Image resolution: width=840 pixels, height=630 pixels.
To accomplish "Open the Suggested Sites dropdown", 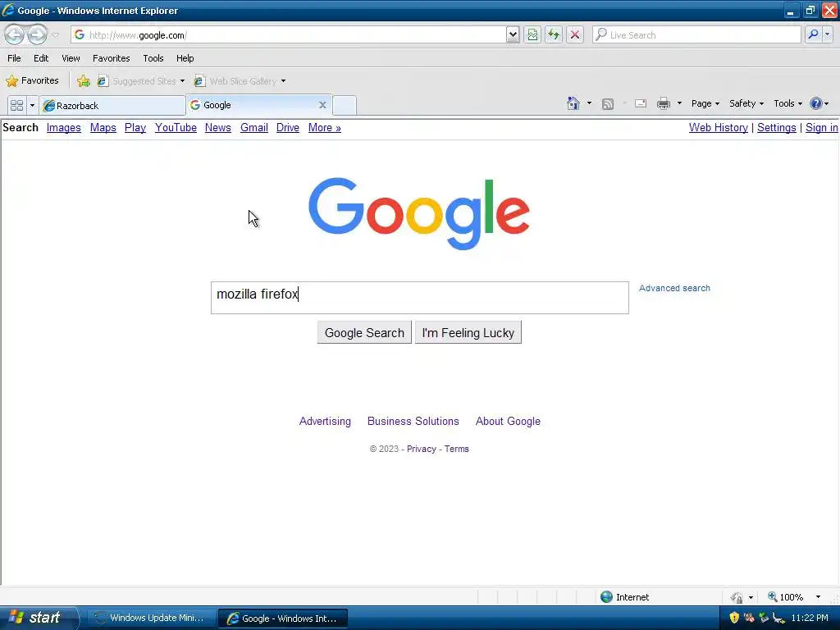I will tap(141, 81).
